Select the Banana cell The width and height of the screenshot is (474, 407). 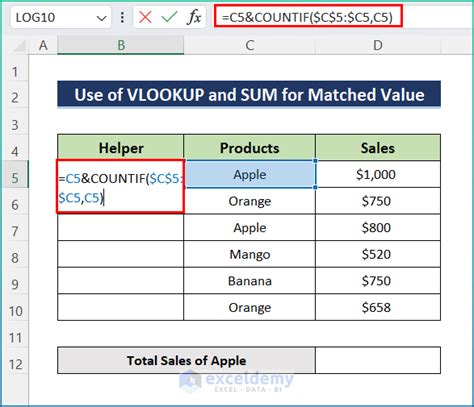(249, 281)
